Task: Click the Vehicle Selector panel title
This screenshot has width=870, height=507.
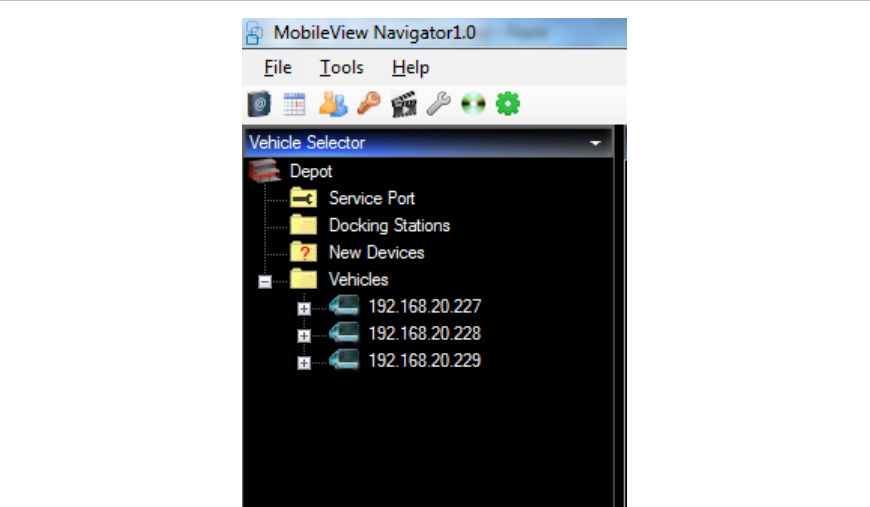Action: (307, 143)
